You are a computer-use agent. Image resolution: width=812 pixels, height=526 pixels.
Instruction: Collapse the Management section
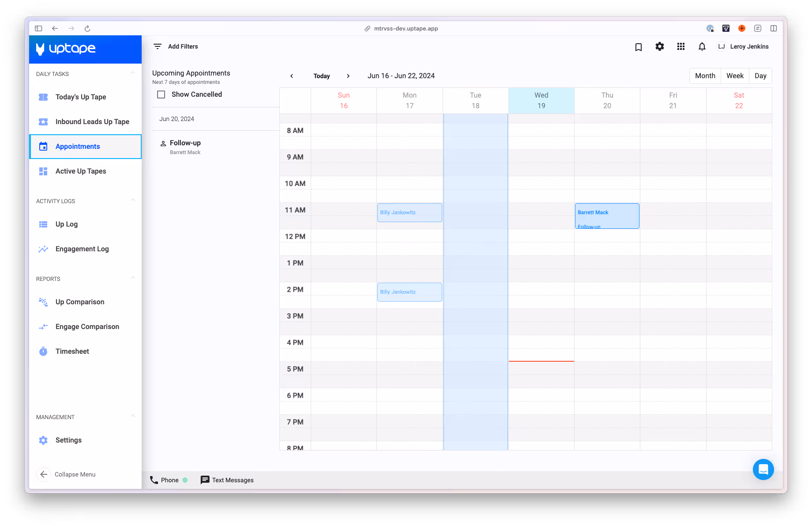(133, 416)
